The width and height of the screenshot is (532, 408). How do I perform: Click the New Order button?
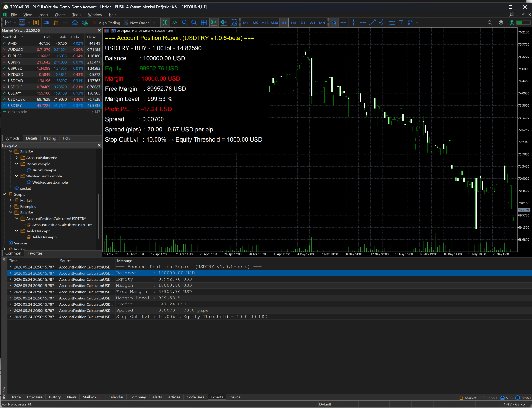136,23
